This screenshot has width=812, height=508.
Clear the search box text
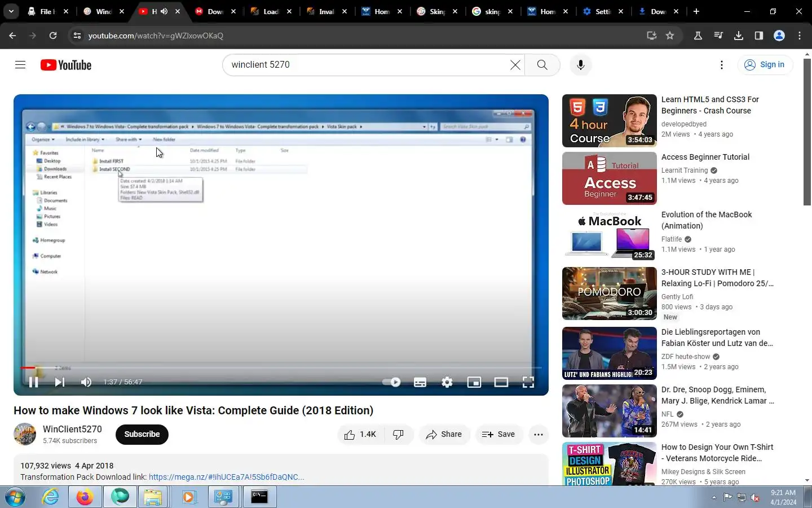tap(515, 65)
